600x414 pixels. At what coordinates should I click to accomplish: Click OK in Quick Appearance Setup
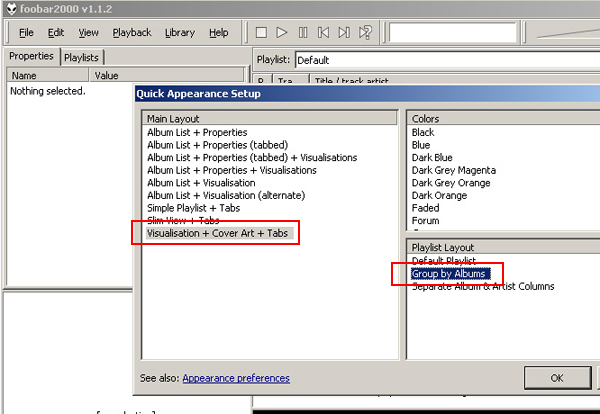(557, 378)
